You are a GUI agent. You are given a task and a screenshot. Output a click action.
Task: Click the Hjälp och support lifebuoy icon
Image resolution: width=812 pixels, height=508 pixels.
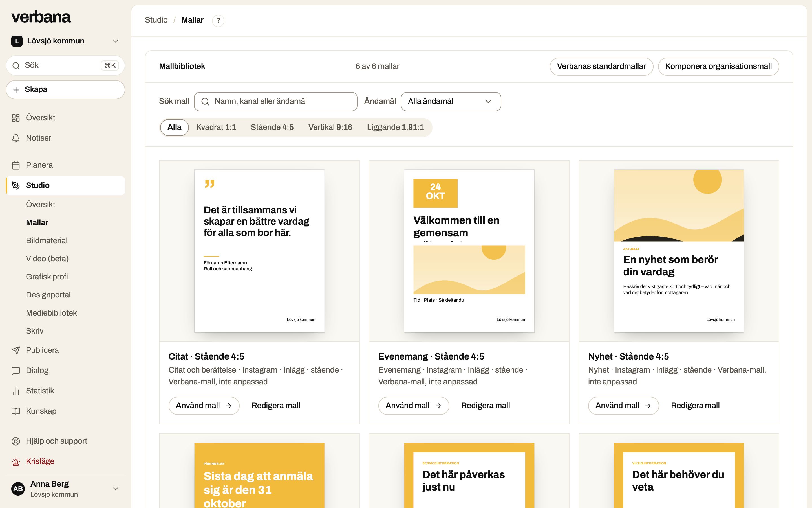tap(16, 441)
